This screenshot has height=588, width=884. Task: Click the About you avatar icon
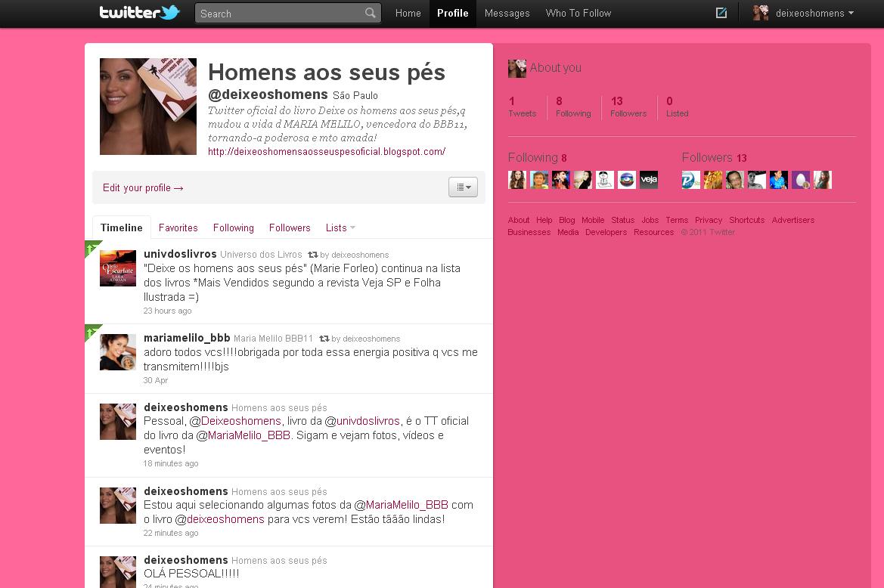517,68
